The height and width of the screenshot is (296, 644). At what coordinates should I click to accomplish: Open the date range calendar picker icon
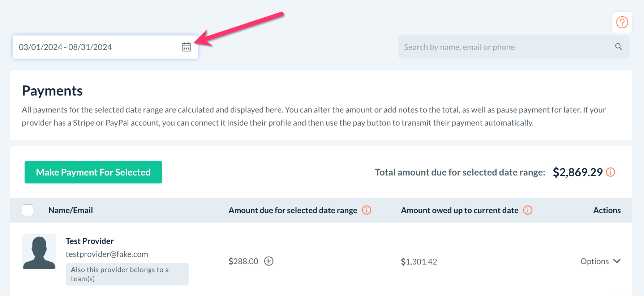click(x=186, y=47)
